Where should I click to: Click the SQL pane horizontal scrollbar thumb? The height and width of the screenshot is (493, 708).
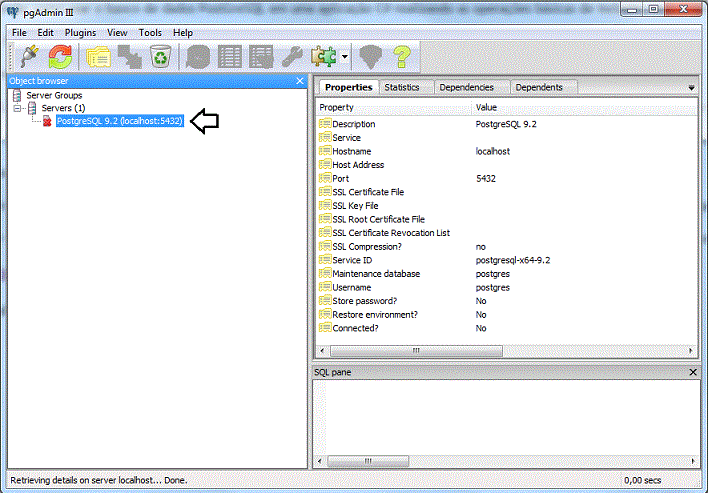pos(368,461)
